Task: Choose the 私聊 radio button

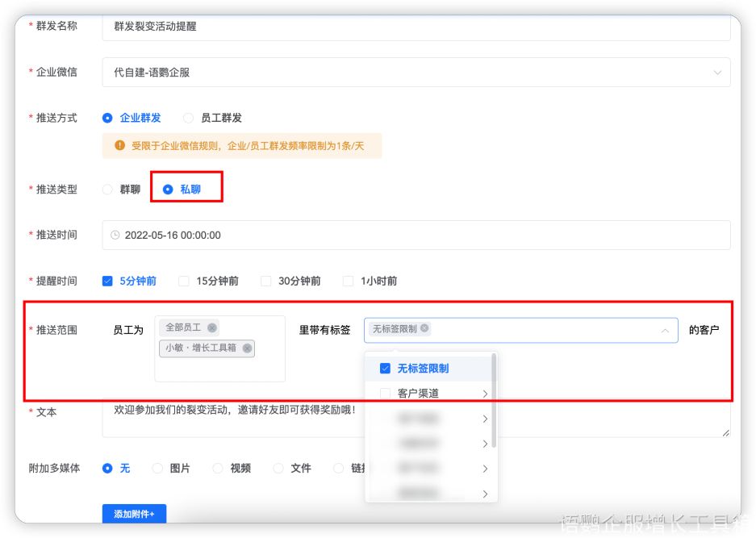Action: [x=168, y=190]
